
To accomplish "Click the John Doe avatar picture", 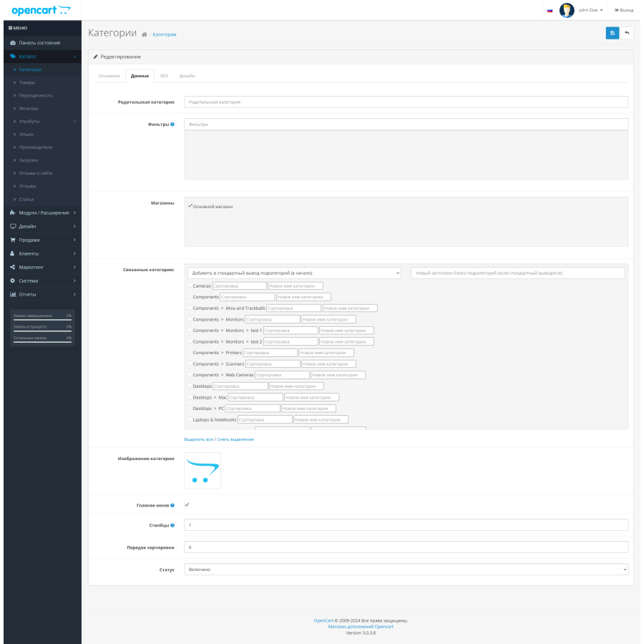I will point(567,10).
